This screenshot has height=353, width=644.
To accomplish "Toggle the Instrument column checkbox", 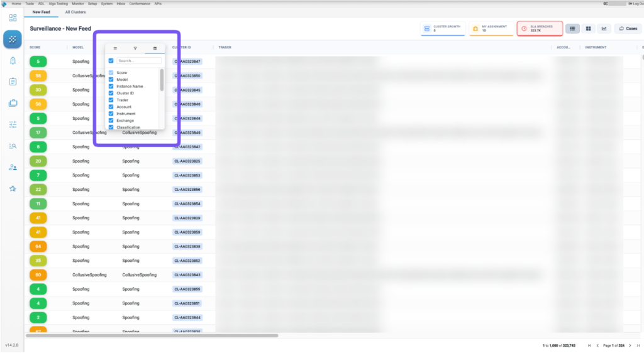I will point(111,114).
